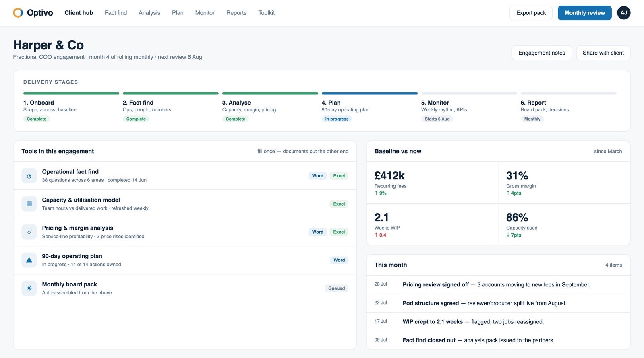The image size is (644, 358).
Task: Click the 86% capacity used value
Action: coord(517,218)
